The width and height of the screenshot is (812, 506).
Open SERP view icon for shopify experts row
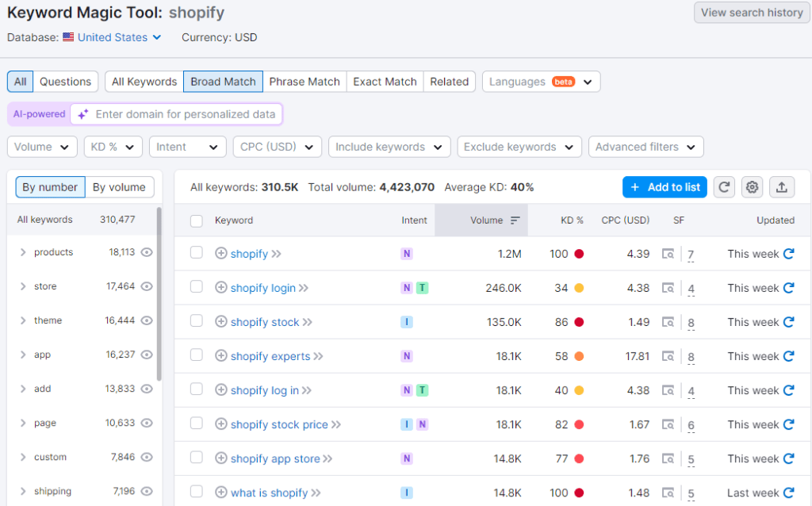point(668,356)
